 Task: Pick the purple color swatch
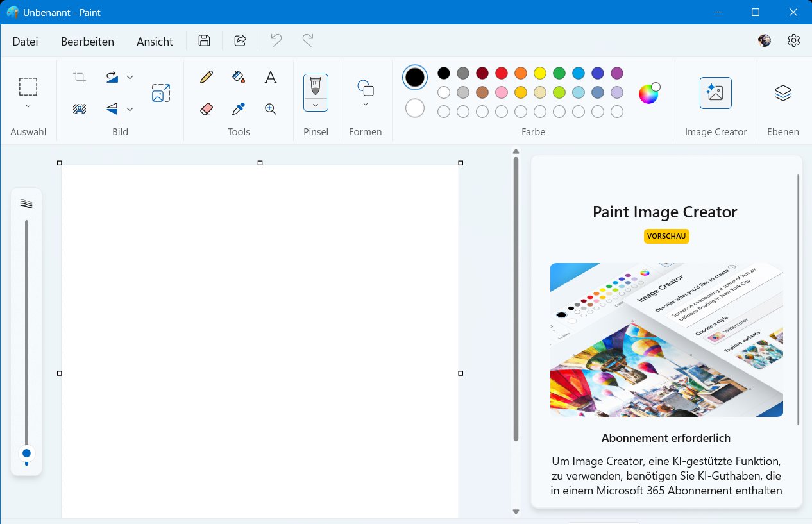pos(617,73)
